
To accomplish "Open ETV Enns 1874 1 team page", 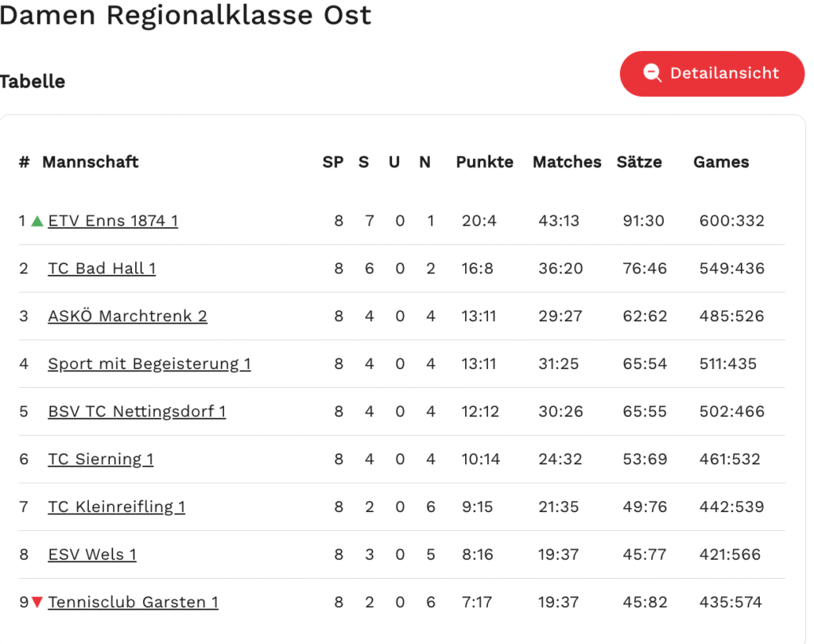I will (113, 220).
